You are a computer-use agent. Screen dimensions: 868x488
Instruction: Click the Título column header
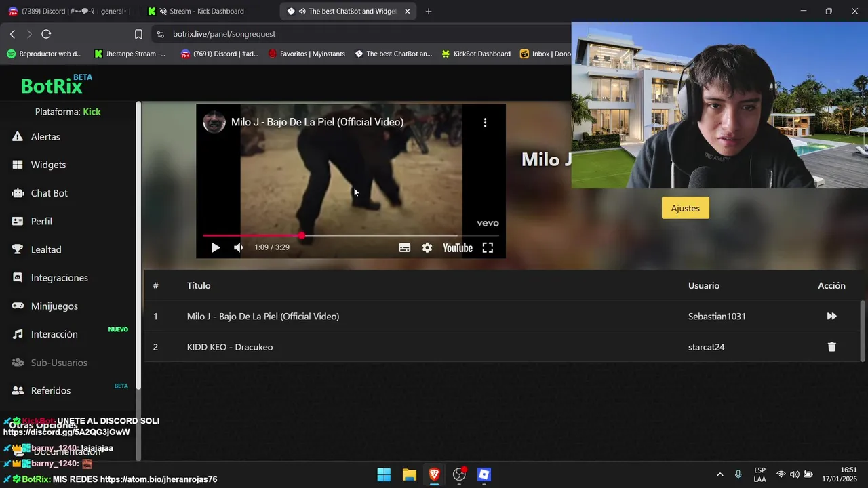click(x=199, y=285)
